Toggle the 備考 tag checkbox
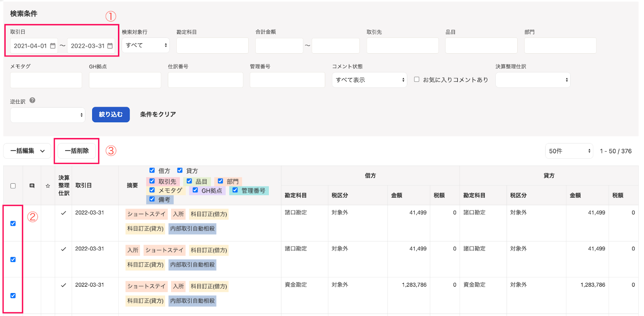This screenshot has height=316, width=644. coord(152,199)
